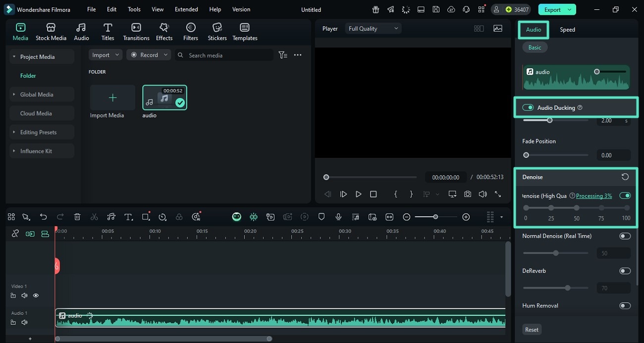Open the View menu
Viewport: 644px width, 343px height.
tap(158, 9)
